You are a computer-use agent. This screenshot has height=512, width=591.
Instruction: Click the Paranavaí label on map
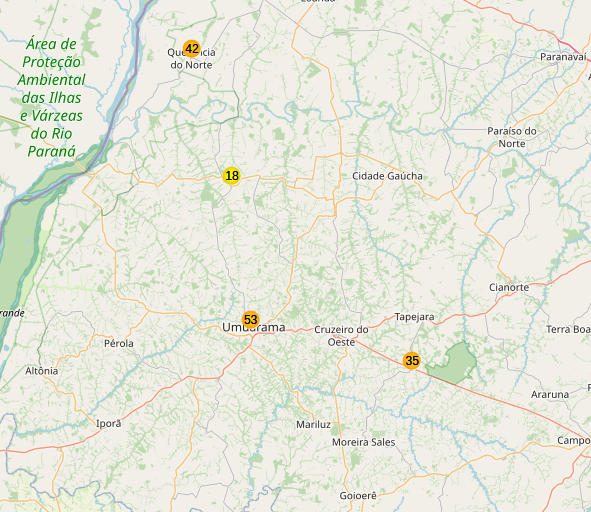[x=563, y=57]
